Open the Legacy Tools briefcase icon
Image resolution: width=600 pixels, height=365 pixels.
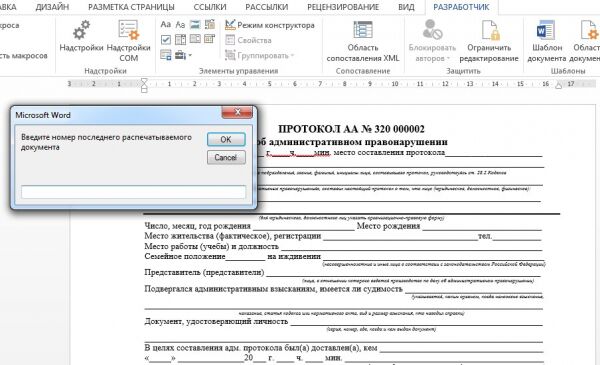pos(180,55)
